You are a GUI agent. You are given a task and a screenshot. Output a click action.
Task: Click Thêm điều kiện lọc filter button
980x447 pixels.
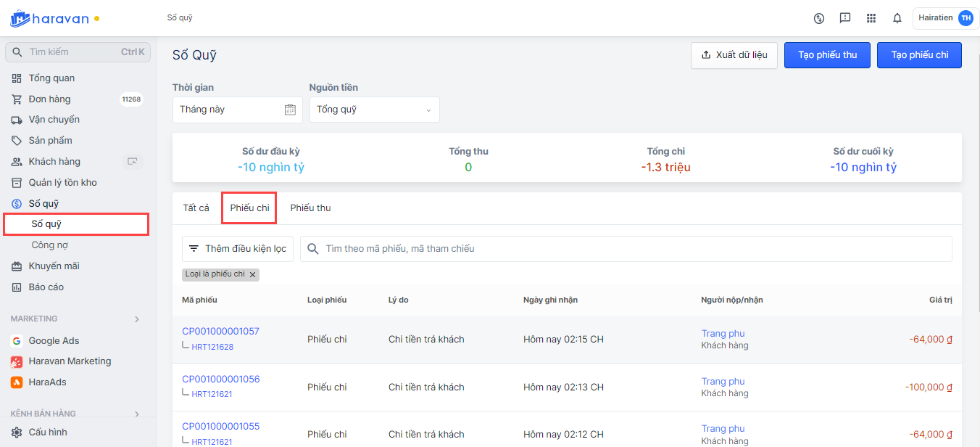pyautogui.click(x=238, y=249)
